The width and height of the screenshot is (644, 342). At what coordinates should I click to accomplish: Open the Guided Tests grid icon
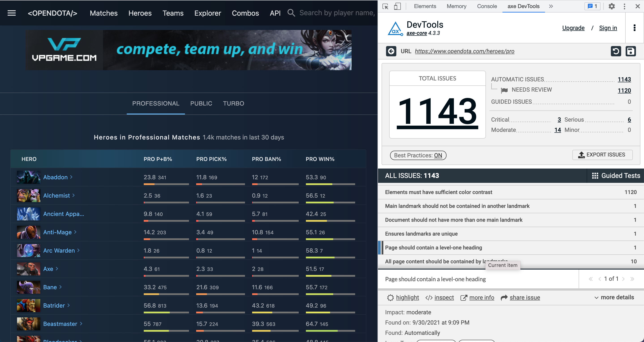coord(595,175)
